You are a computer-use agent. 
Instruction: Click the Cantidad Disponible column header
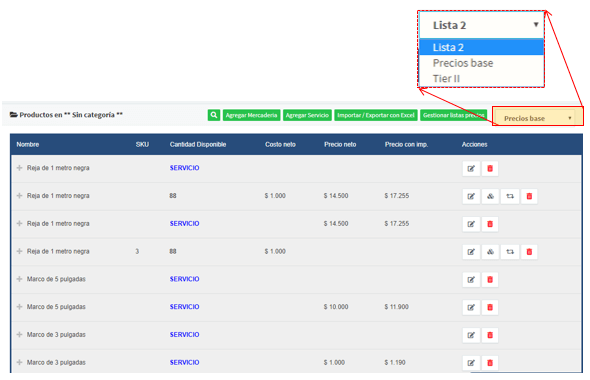click(198, 144)
